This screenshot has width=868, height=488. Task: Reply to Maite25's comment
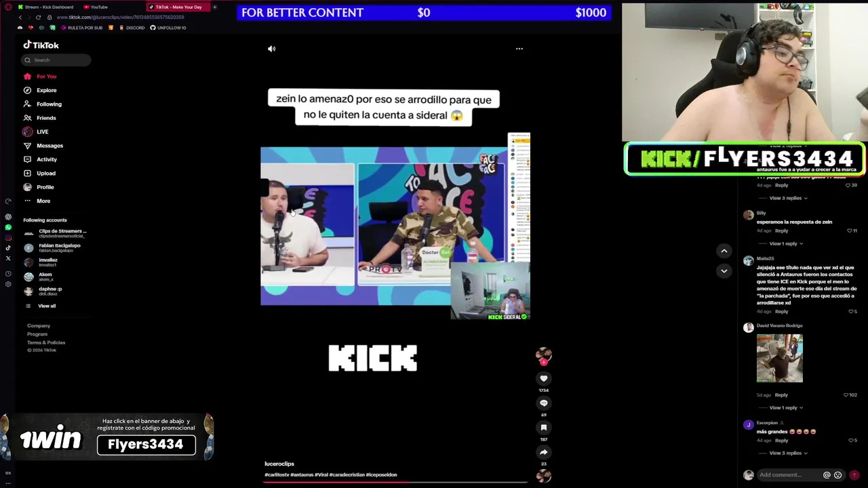781,312
